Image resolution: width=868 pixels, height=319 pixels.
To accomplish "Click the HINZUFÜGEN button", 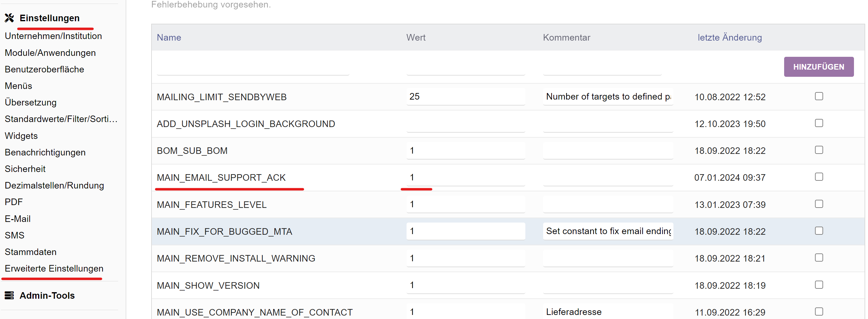I will (x=818, y=67).
